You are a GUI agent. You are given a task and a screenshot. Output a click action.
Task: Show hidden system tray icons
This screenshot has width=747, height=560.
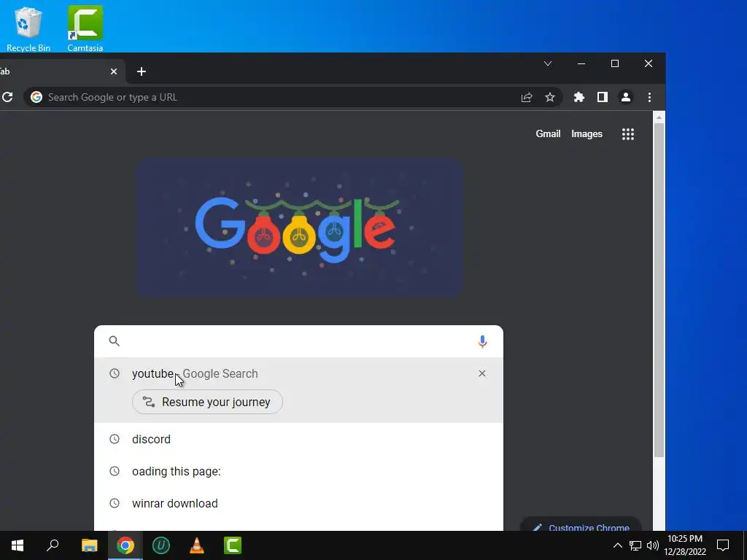(x=617, y=545)
